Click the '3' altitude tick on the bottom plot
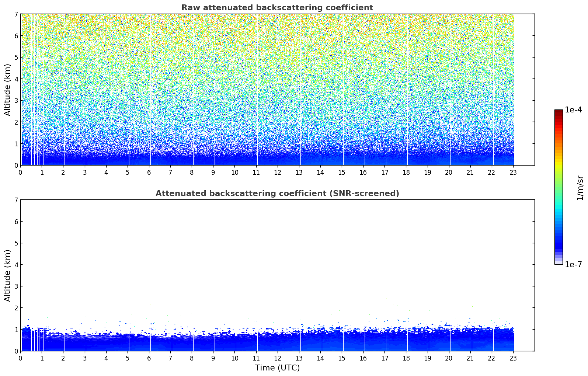The height and width of the screenshot is (376, 588). click(16, 286)
